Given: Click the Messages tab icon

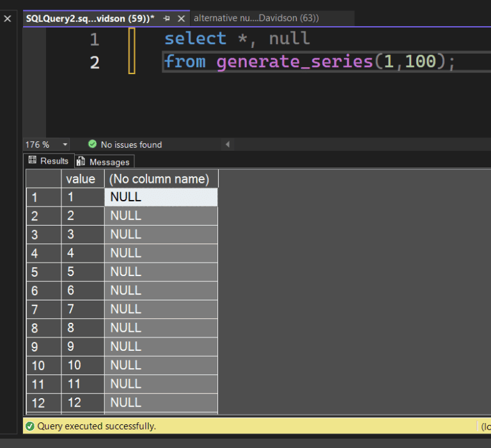Looking at the screenshot, I should [x=81, y=162].
